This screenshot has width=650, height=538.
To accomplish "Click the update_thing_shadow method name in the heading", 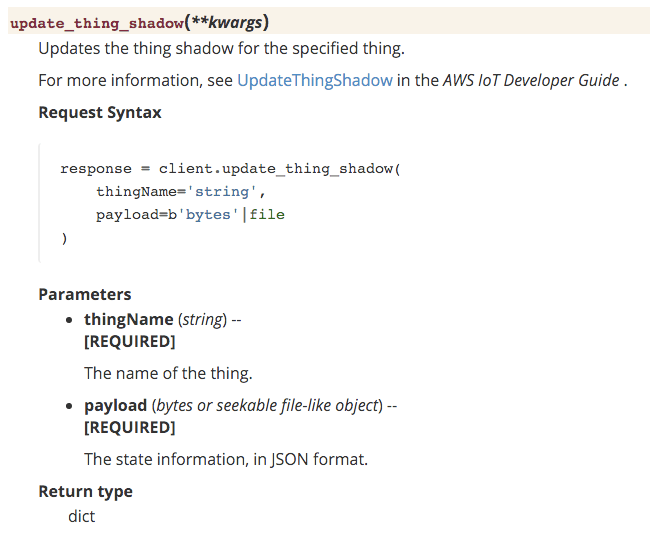I will (x=96, y=23).
